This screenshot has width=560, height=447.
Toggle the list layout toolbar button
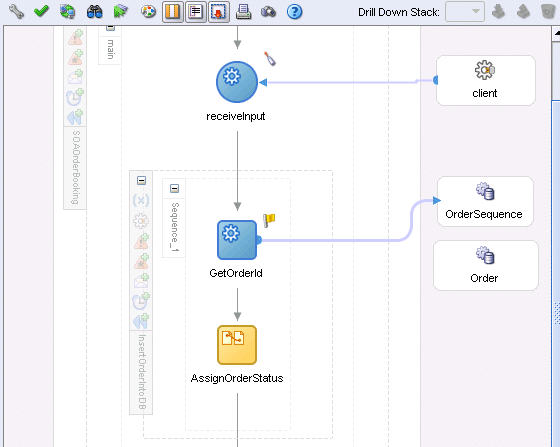(196, 12)
